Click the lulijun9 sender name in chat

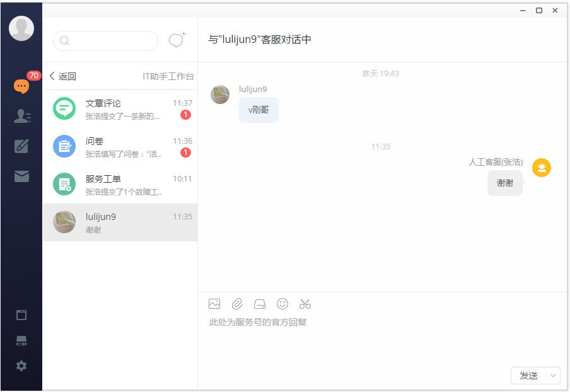pos(253,89)
